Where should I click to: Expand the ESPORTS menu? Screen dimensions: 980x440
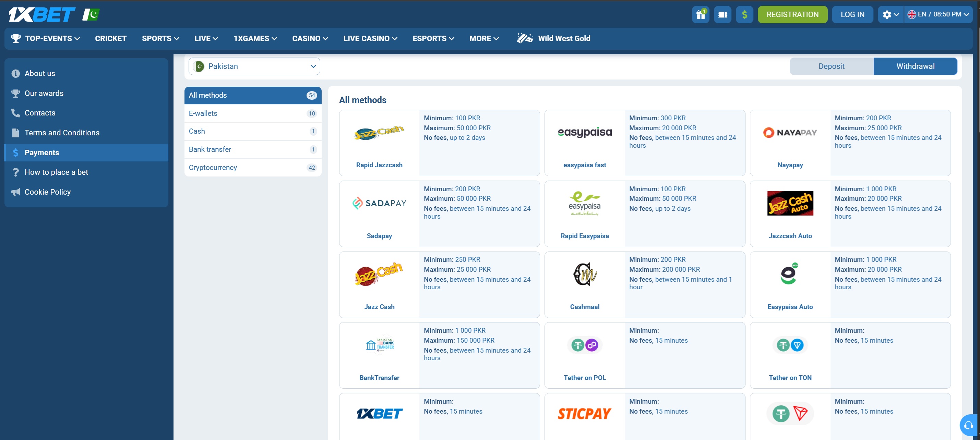pos(433,38)
